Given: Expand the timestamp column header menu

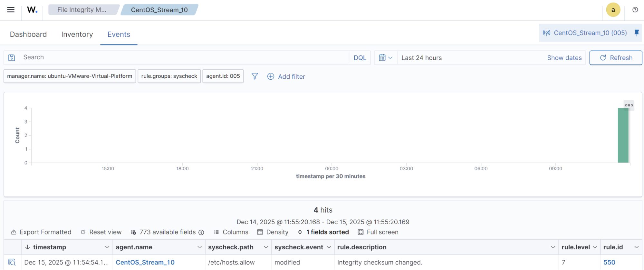Looking at the screenshot, I should click(x=107, y=247).
